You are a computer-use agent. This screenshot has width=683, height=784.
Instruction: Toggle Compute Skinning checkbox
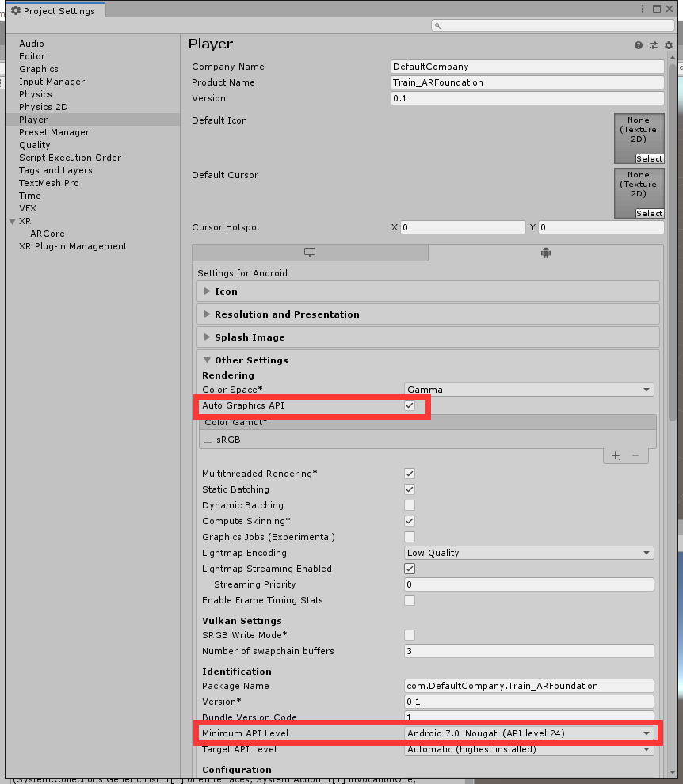click(x=410, y=521)
